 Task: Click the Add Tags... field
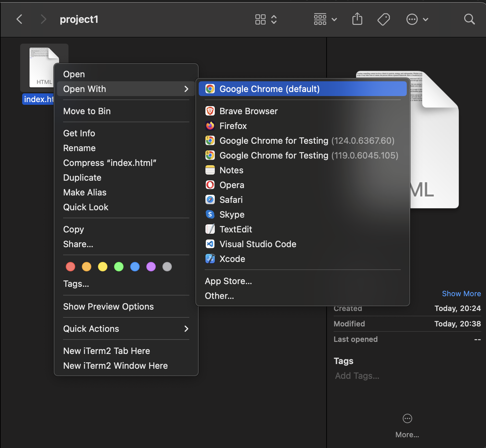(x=357, y=376)
